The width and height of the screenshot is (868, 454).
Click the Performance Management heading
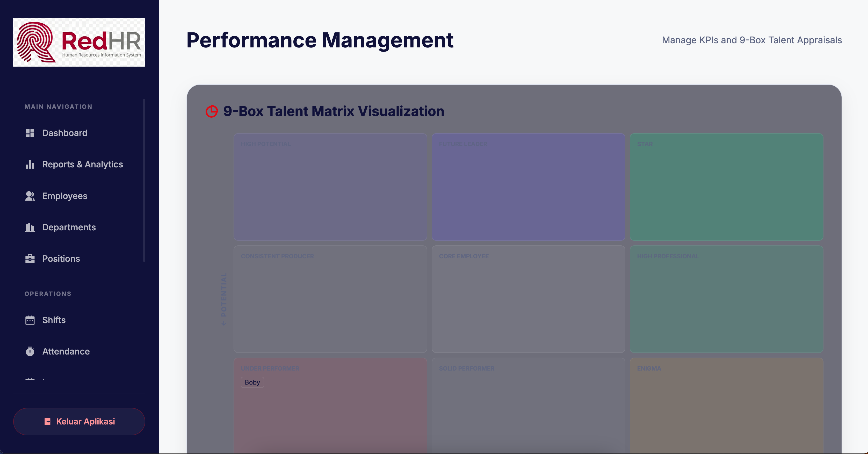(x=320, y=40)
